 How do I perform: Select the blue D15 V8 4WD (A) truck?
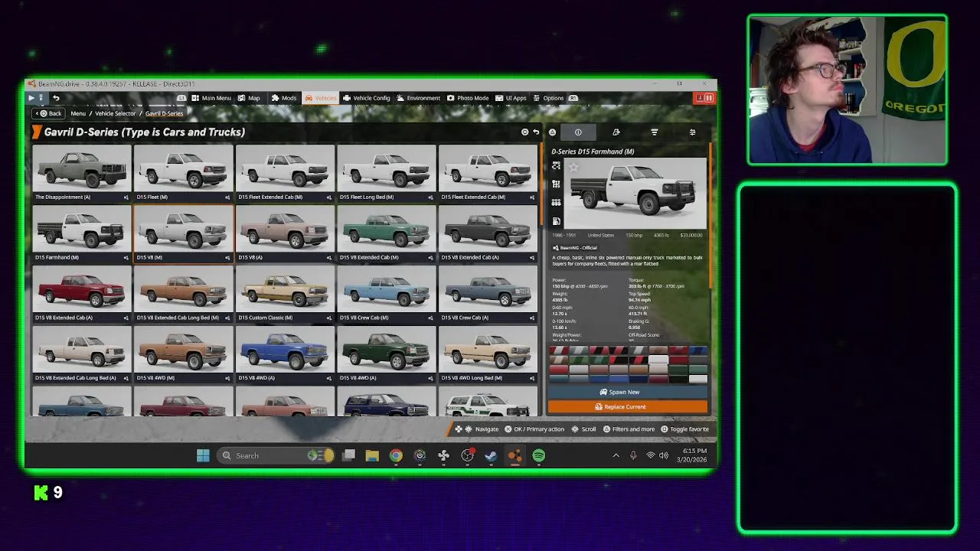click(x=285, y=354)
